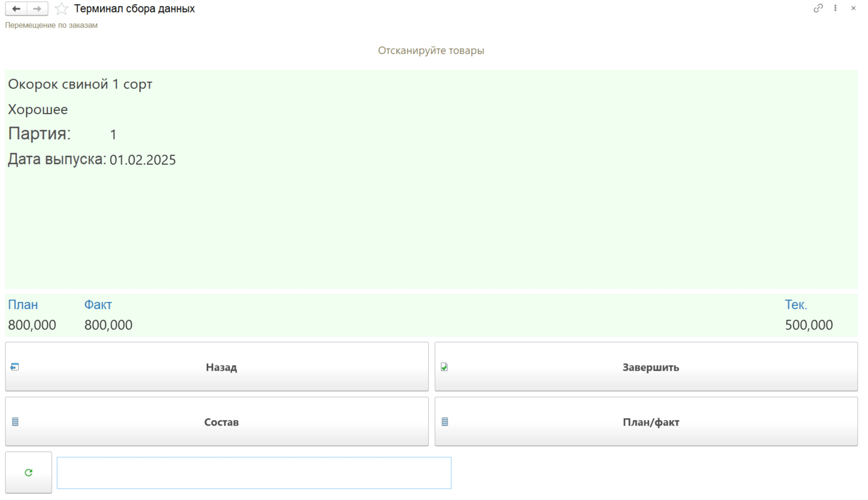Viewport: 868px width, 500px height.
Task: Click the Дата выпуска value 01.02.2025
Action: (142, 160)
